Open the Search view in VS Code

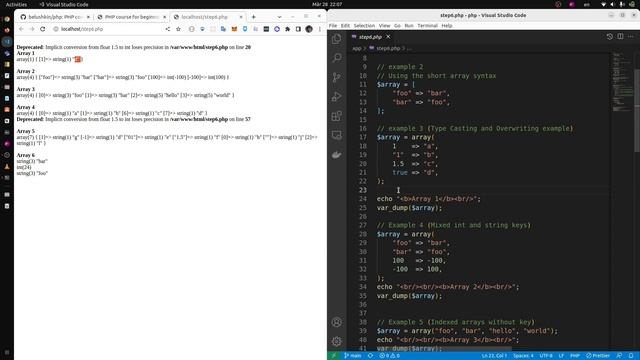(x=337, y=58)
